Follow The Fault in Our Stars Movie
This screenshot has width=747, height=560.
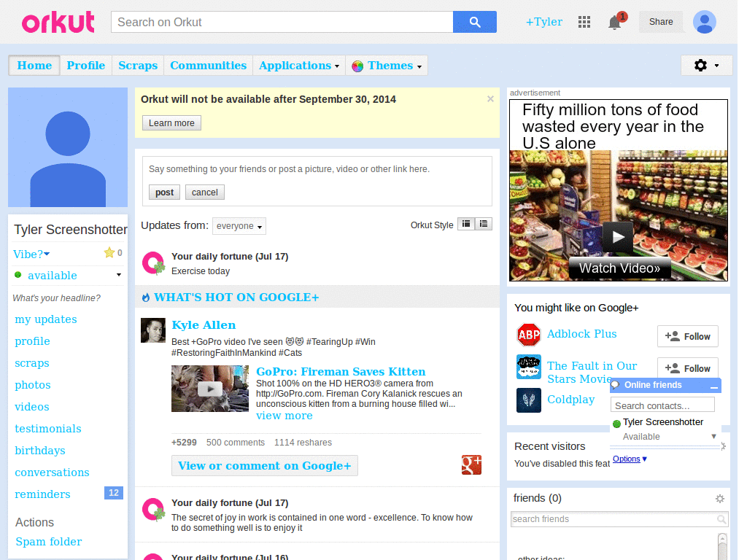(687, 368)
